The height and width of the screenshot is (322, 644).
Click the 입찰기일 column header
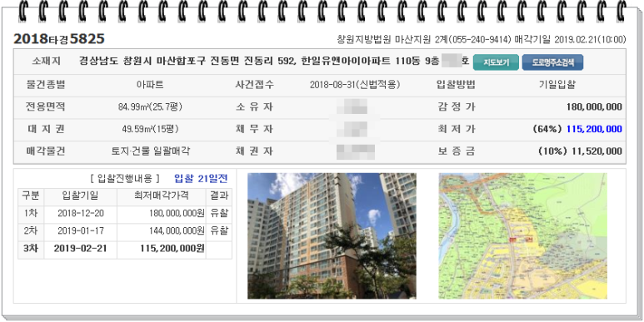pyautogui.click(x=80, y=196)
